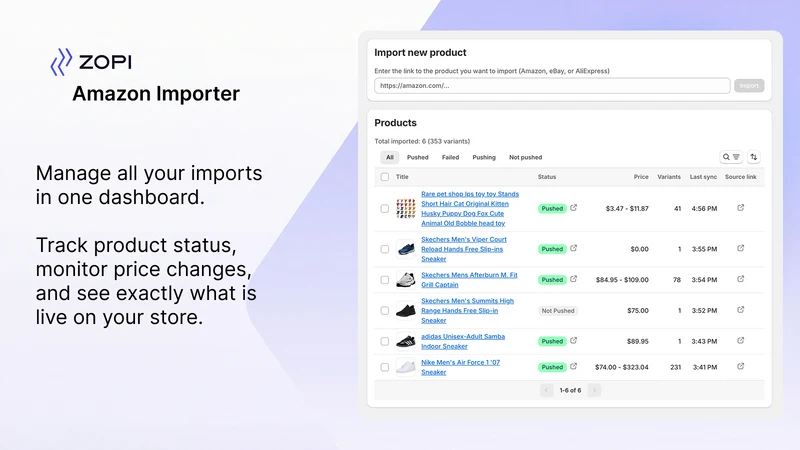This screenshot has height=450, width=800.
Task: Open source link for Rare pet shop row
Action: 740,208
